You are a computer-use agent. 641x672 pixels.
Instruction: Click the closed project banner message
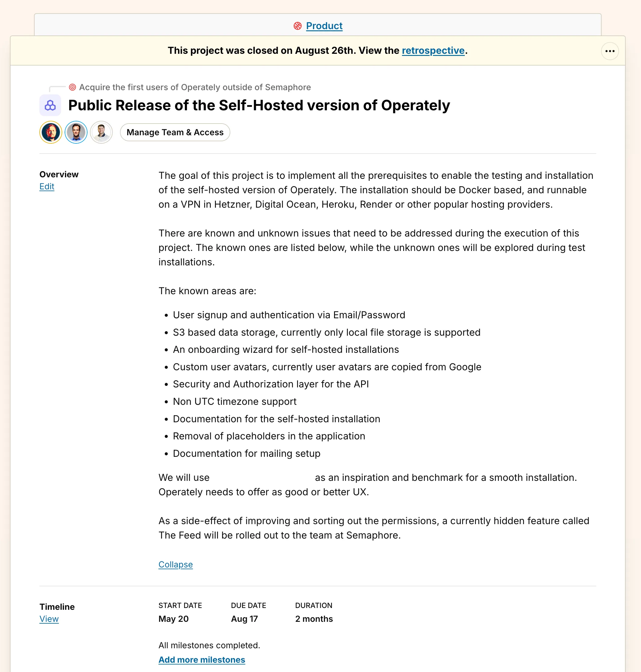click(x=284, y=50)
